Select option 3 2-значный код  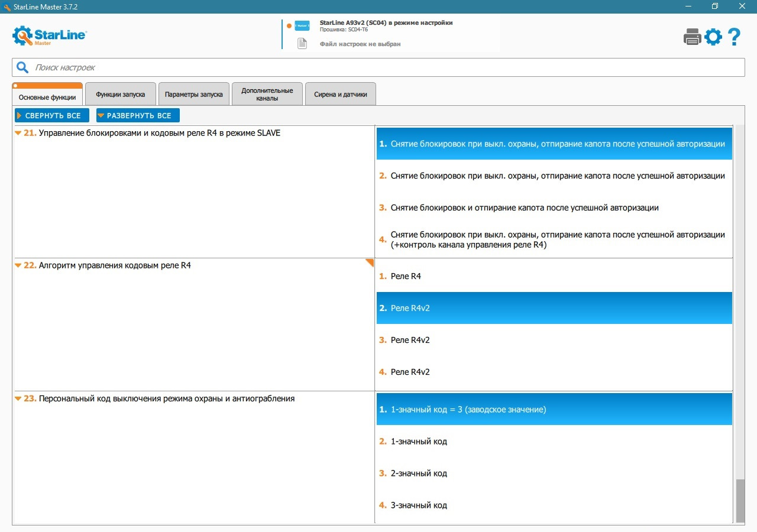tap(554, 473)
